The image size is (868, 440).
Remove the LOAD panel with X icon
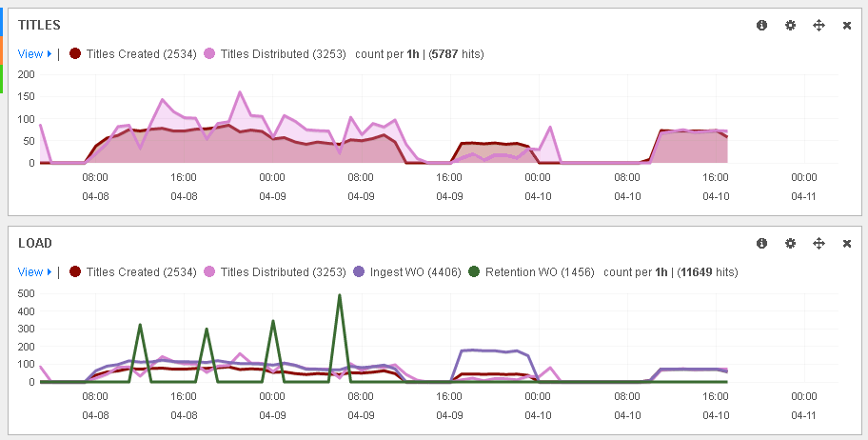[x=847, y=244]
